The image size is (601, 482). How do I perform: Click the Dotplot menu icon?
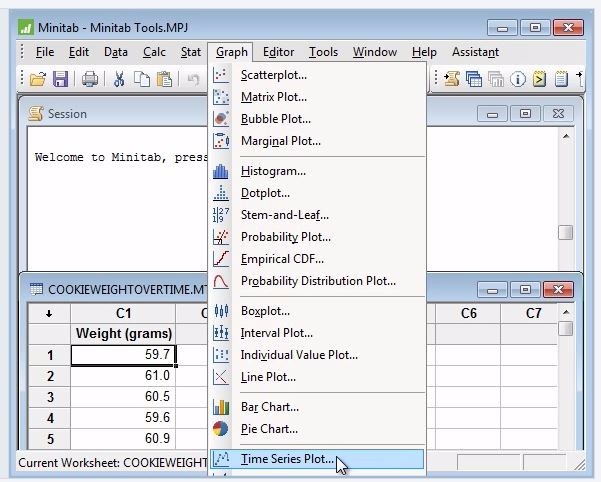click(221, 193)
